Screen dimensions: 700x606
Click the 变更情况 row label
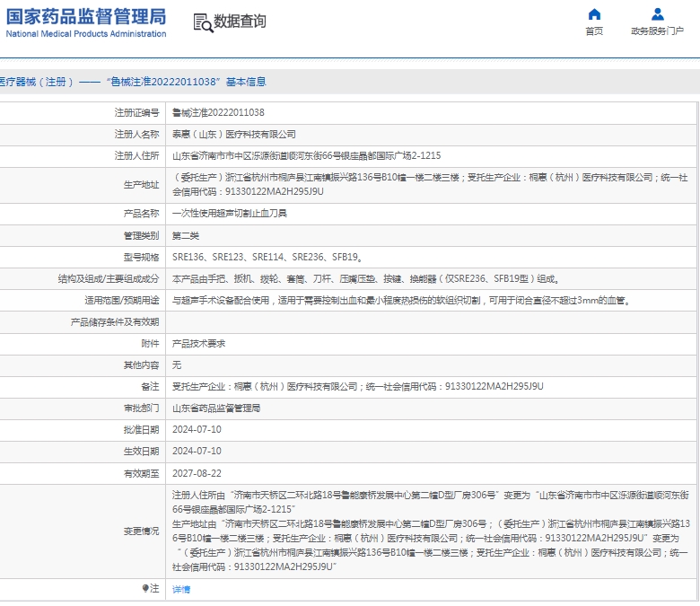141,531
